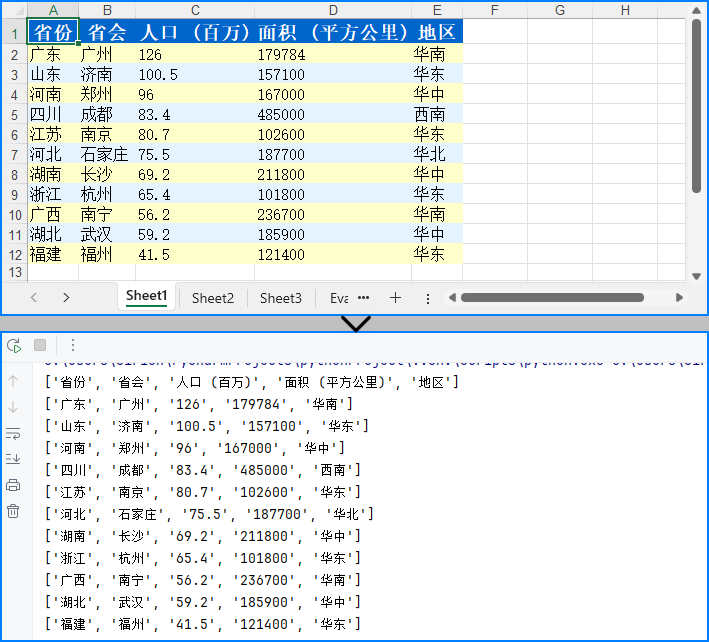Open the partially shown Eva sheet tab
Screen dimensions: 709x642
pos(339,298)
